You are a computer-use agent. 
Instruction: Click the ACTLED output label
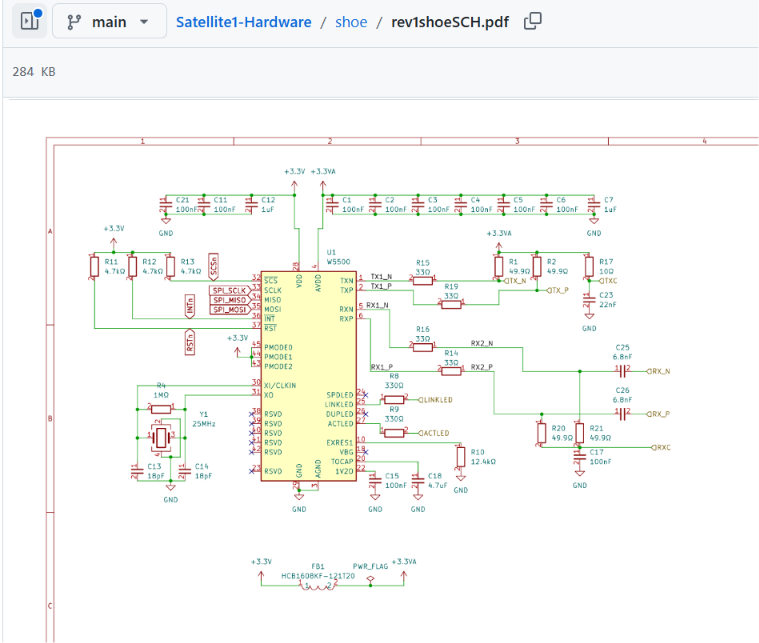[434, 433]
